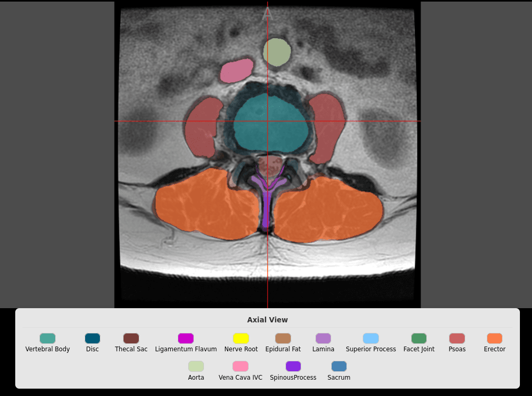The width and height of the screenshot is (532, 396).
Task: Click the Disc label text
Action: 92,349
